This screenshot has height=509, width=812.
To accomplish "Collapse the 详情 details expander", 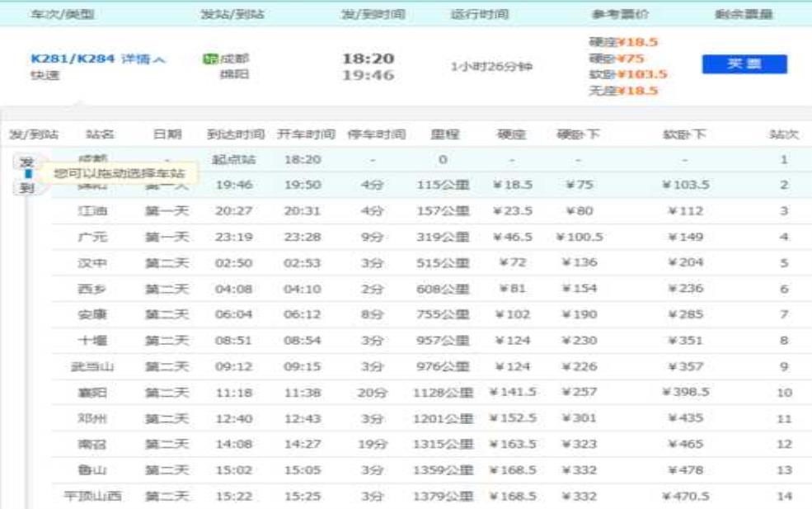I will coord(143,59).
